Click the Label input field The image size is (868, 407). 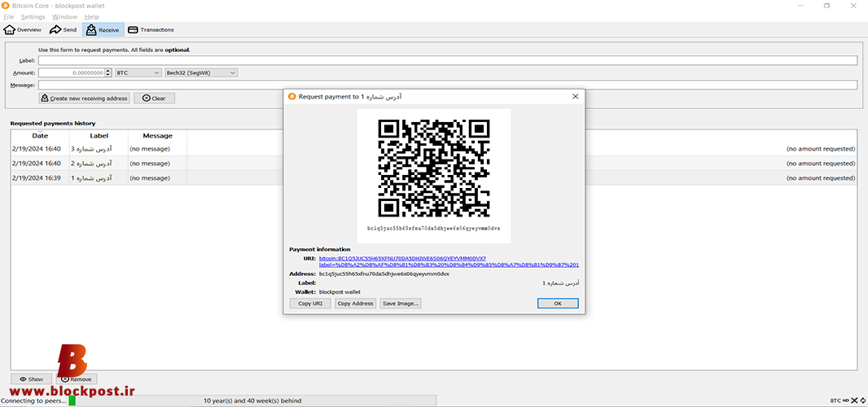448,60
